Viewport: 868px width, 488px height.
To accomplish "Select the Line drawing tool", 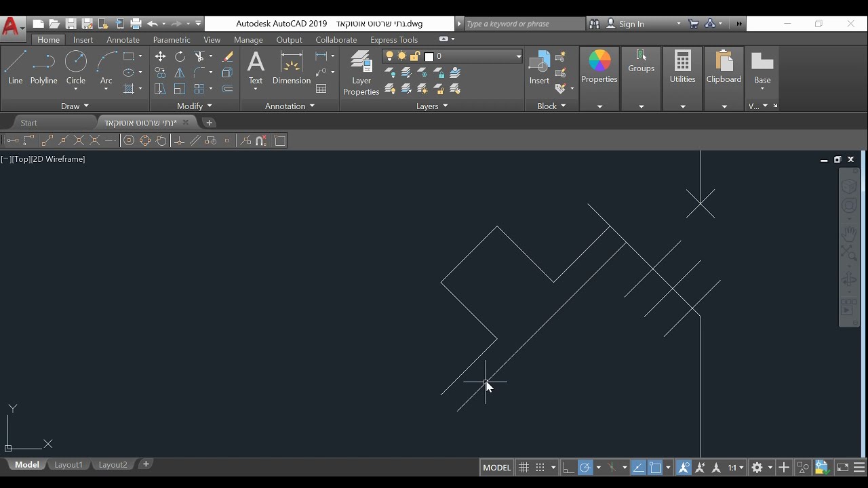I will 15,68.
